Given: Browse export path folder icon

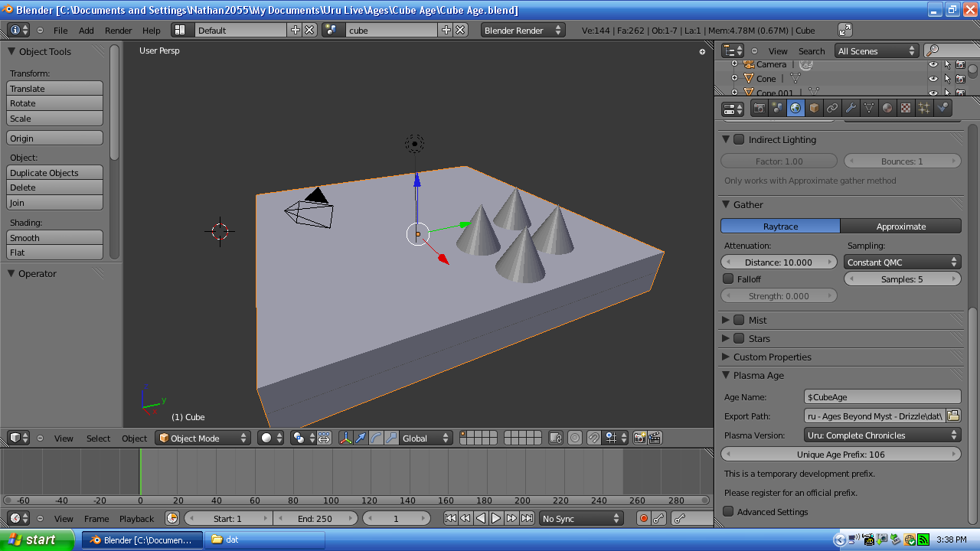Looking at the screenshot, I should coord(953,416).
